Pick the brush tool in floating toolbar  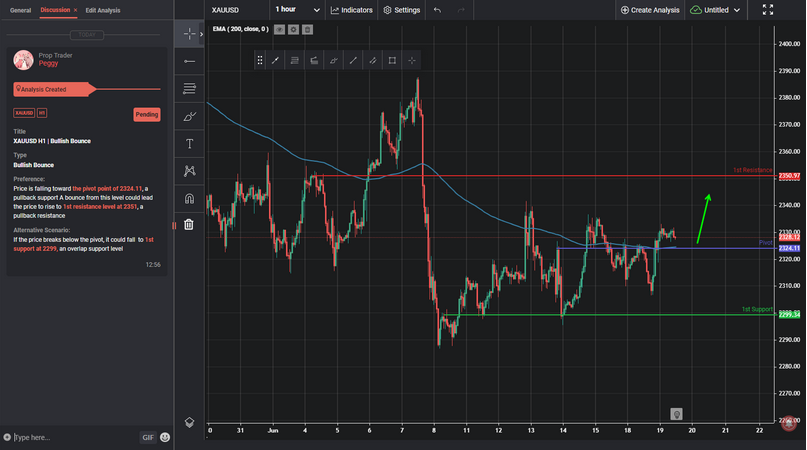[334, 60]
